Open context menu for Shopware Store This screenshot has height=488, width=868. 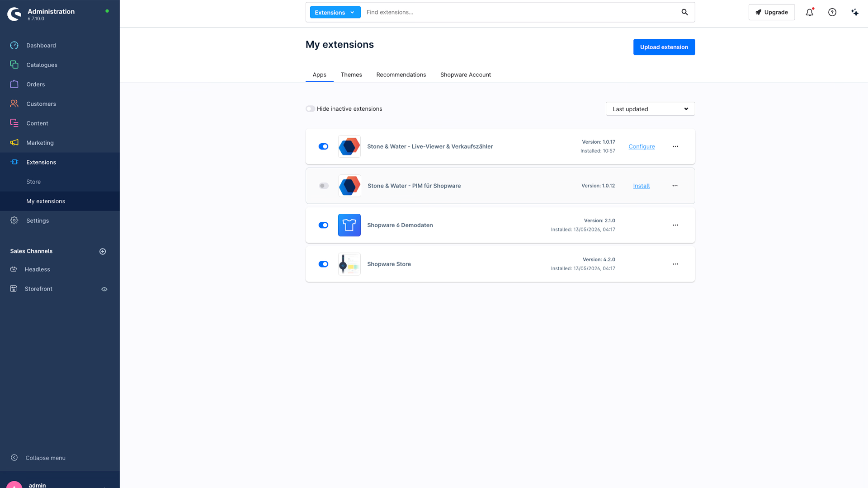pos(675,264)
